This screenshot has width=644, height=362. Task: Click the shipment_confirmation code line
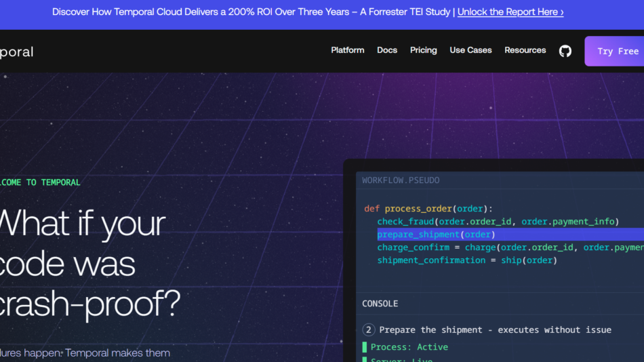click(466, 260)
